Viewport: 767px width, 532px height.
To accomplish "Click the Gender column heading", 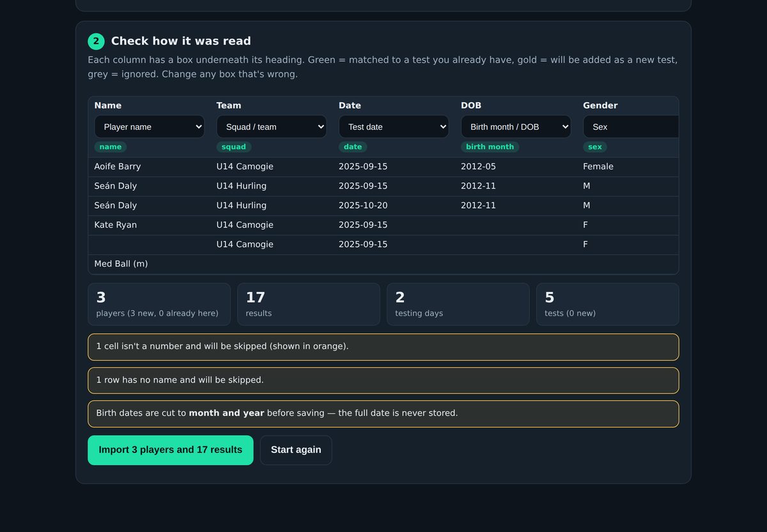I will coord(600,105).
